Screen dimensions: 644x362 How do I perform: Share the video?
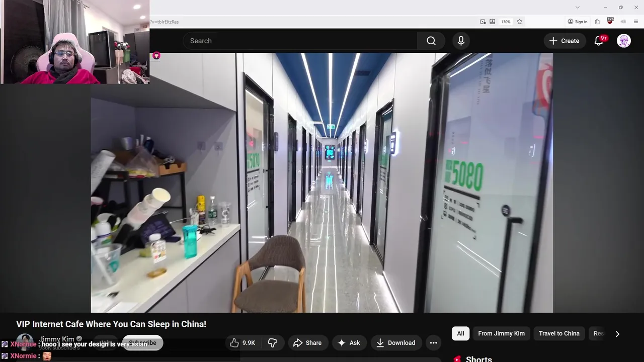(x=307, y=343)
